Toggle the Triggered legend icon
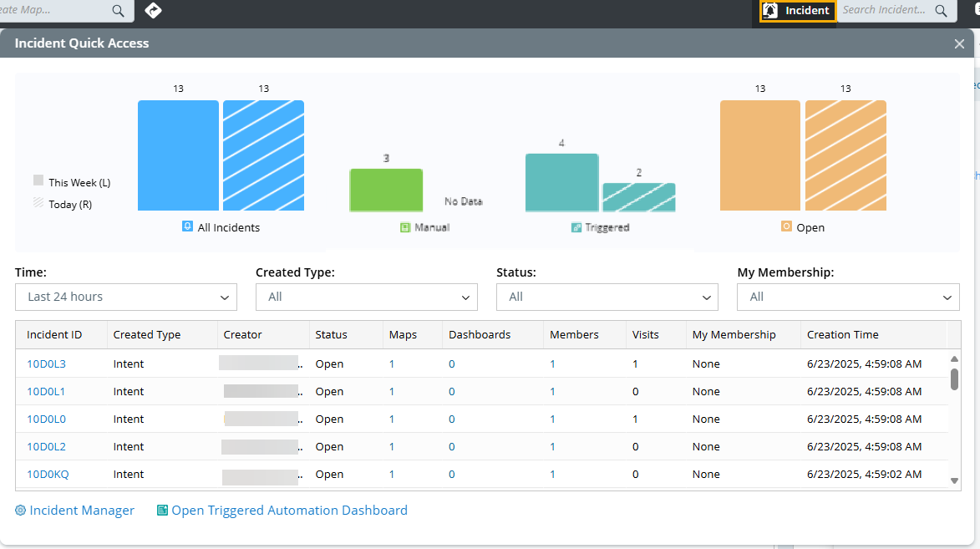The image size is (980, 549). (576, 227)
